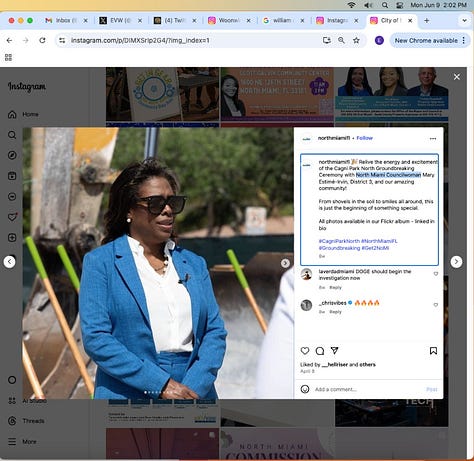
Task: Click the Follow link next to northmiamifl
Action: (x=365, y=138)
